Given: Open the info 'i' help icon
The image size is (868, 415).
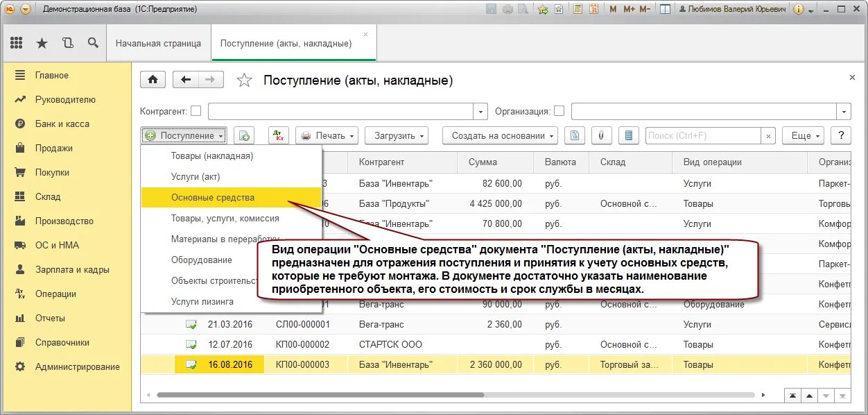Looking at the screenshot, I should (x=798, y=9).
